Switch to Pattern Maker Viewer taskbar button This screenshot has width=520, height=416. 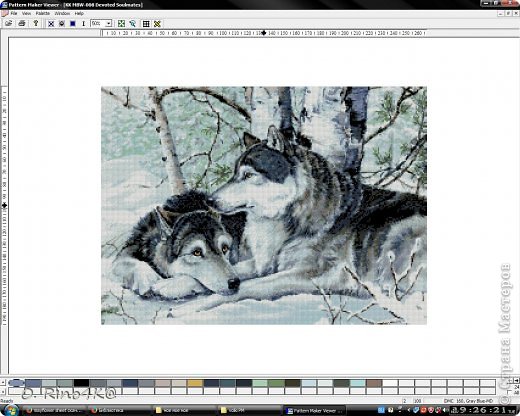click(315, 410)
